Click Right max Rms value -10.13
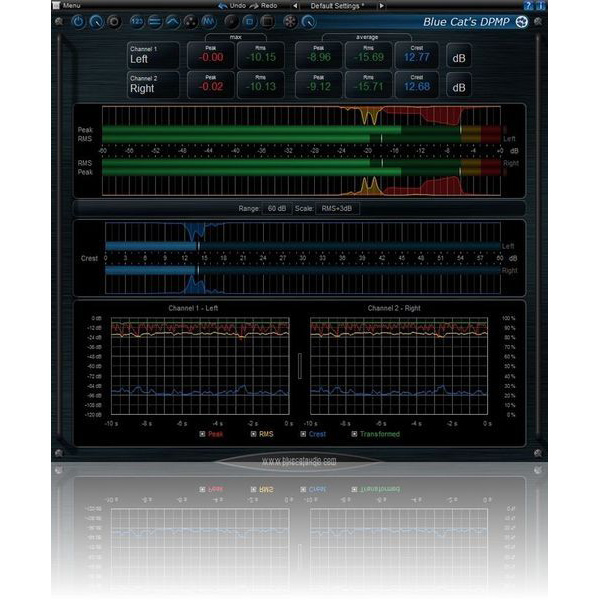 tap(261, 85)
